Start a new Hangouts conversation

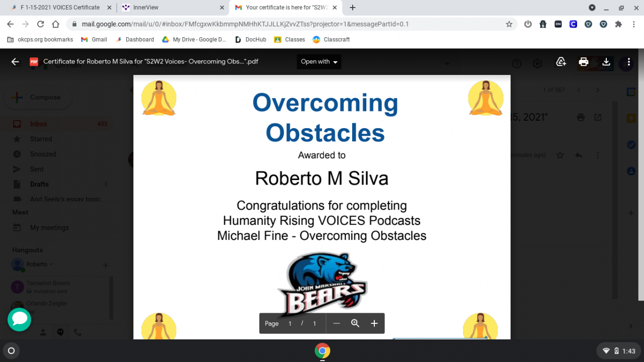pyautogui.click(x=106, y=265)
